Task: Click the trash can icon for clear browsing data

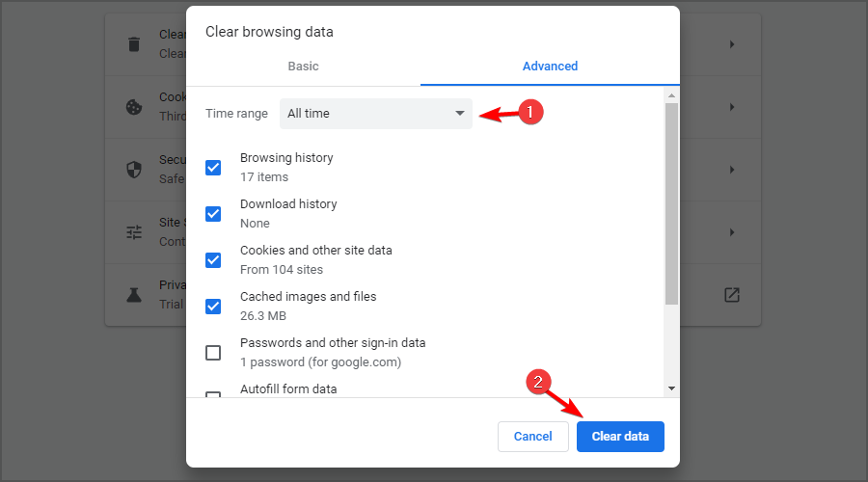Action: tap(134, 44)
